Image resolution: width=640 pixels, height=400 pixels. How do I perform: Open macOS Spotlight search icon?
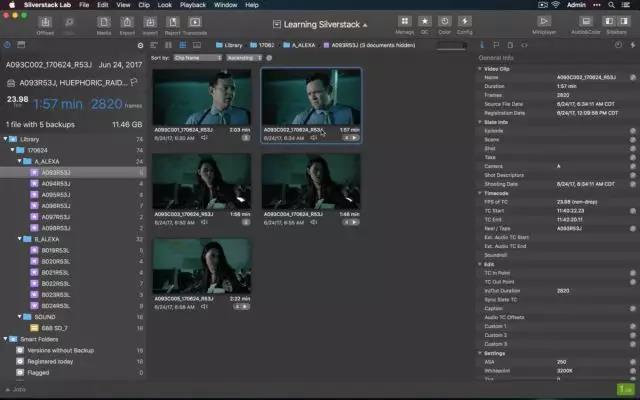point(611,5)
